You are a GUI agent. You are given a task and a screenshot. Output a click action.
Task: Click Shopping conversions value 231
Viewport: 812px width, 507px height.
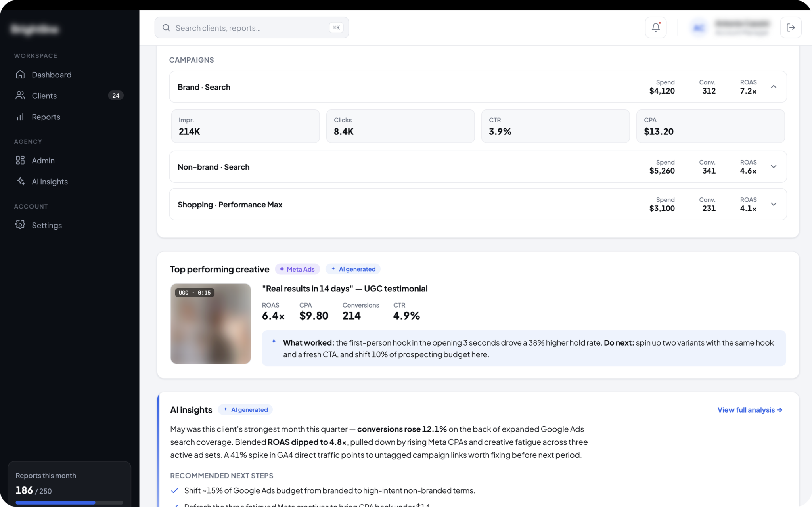[709, 209]
